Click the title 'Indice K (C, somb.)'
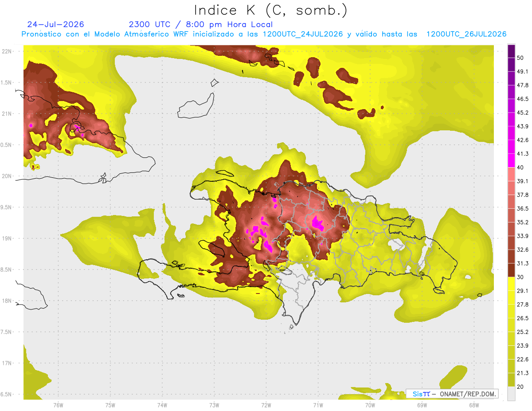The image size is (532, 411). tap(271, 10)
